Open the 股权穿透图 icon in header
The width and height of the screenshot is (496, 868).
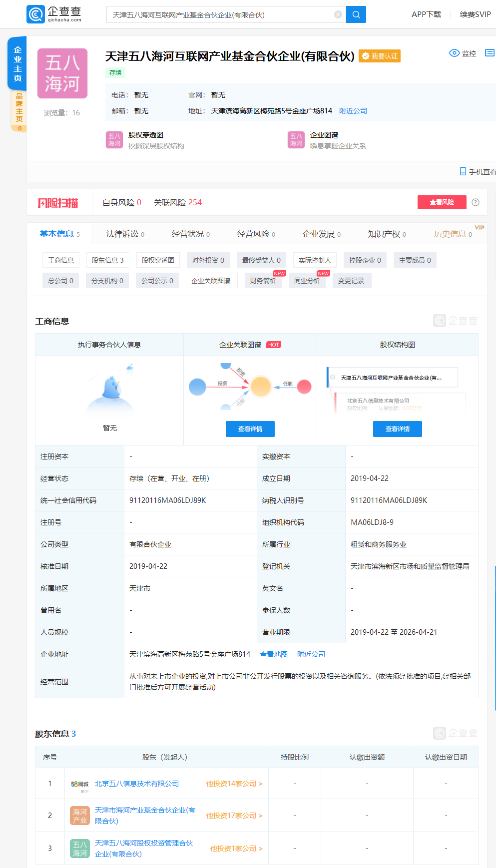114,140
